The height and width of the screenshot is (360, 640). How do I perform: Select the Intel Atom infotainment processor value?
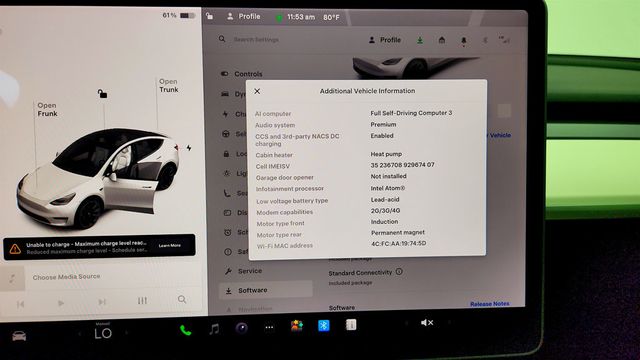coord(388,188)
